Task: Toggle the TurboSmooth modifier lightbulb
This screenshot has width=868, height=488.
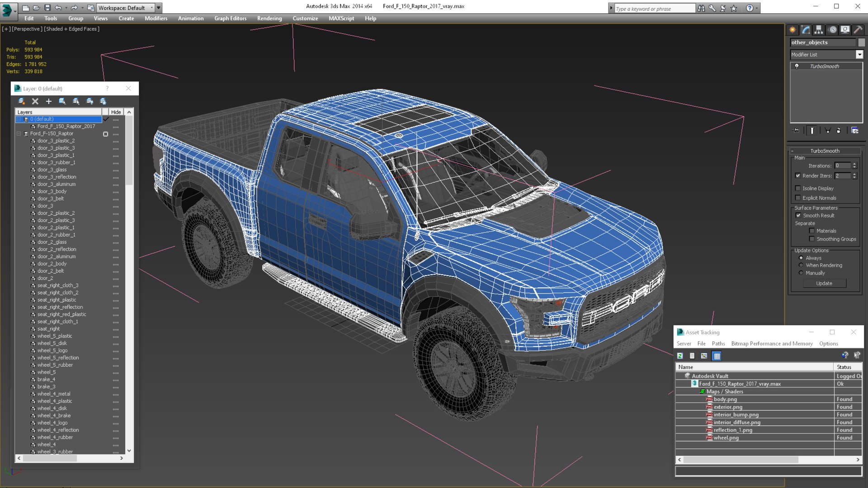Action: 797,66
